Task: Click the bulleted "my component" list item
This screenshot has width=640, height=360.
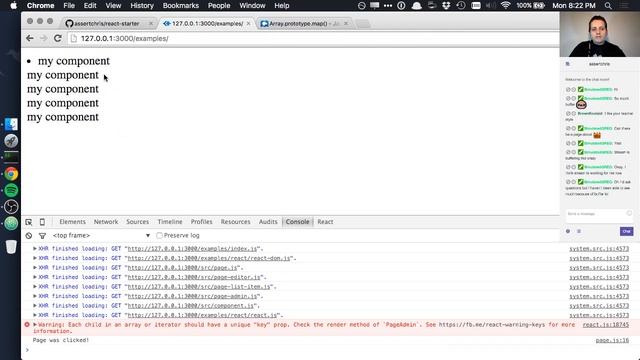Action: click(74, 61)
